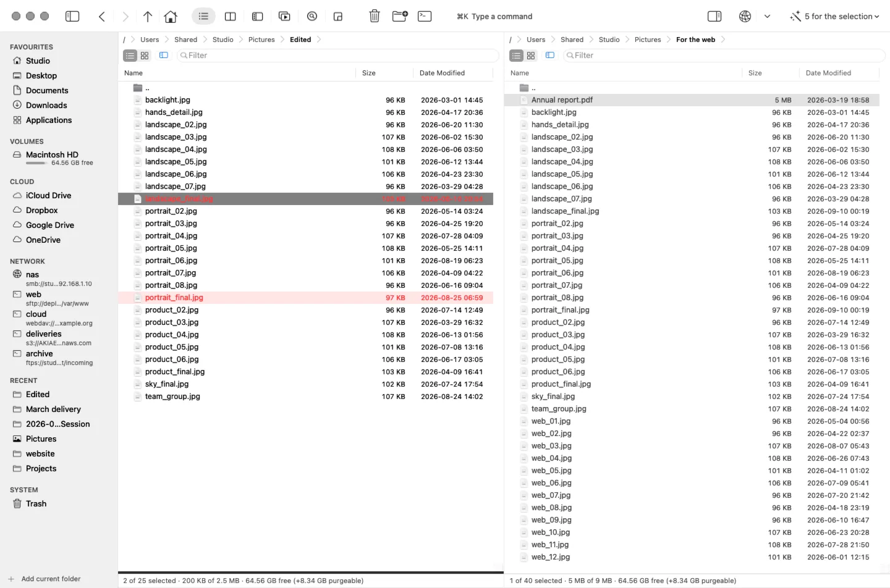Viewport: 890px width, 588px height.
Task: Click the Macintosh HD storage usage bar
Action: point(36,164)
